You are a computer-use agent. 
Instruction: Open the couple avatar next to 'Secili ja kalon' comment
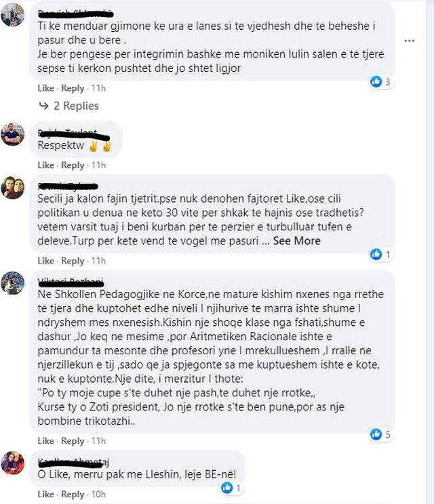pos(13,188)
